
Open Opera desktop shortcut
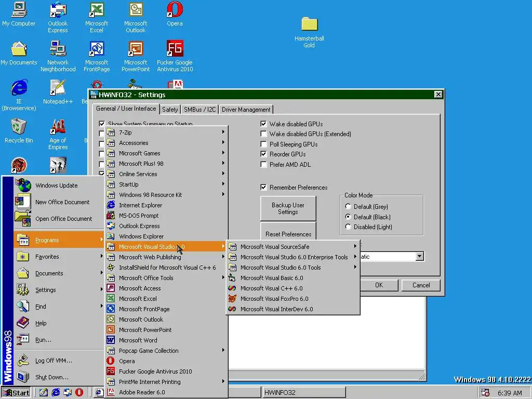(175, 14)
